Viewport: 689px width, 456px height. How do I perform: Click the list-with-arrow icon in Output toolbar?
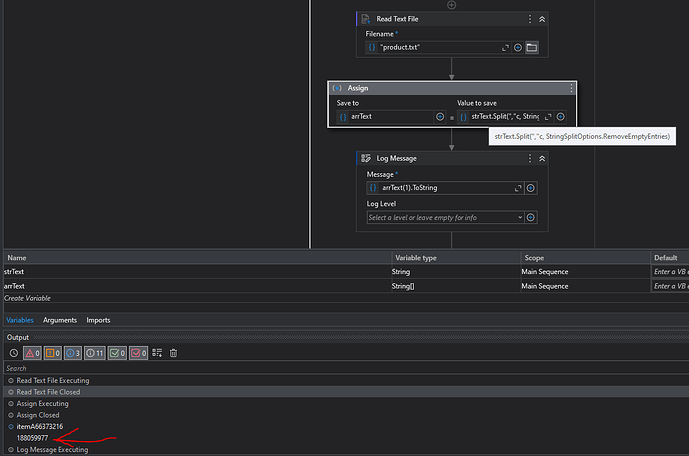coord(157,353)
